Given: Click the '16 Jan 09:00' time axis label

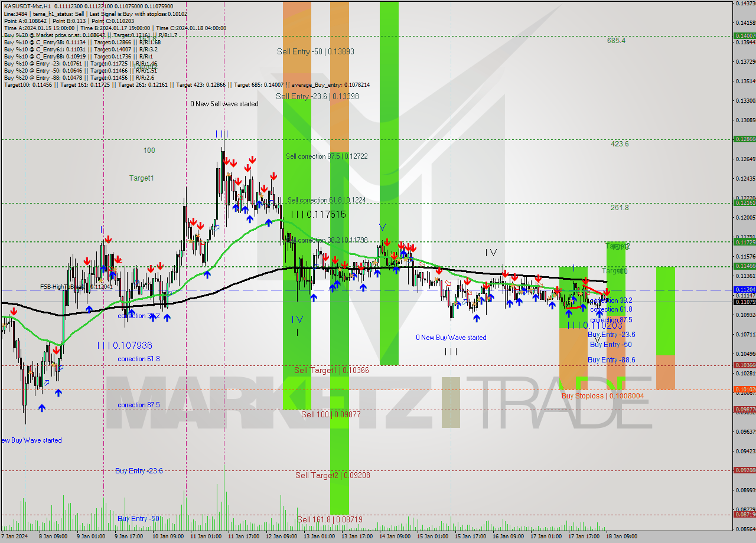Looking at the screenshot, I should pos(509,537).
